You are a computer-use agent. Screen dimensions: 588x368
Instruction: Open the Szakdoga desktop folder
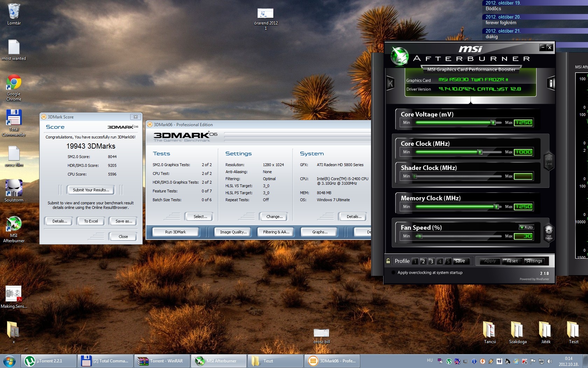point(517,332)
